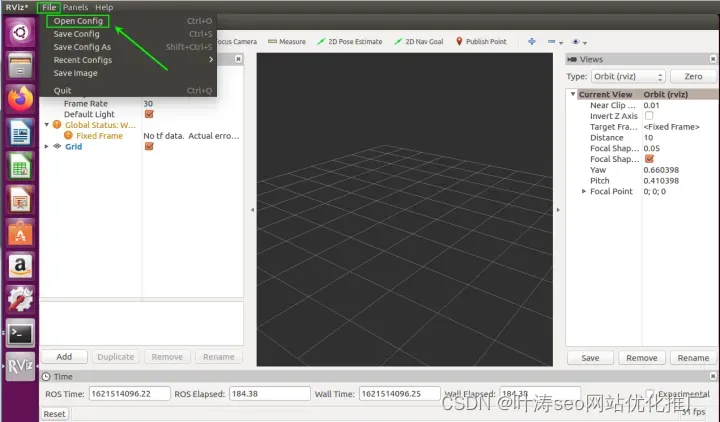Viewport: 720px width, 422px height.
Task: Select the Publish Point tool
Action: click(x=481, y=41)
